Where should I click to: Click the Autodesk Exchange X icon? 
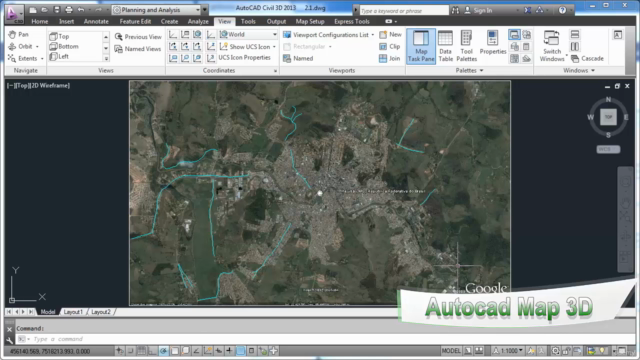point(528,10)
